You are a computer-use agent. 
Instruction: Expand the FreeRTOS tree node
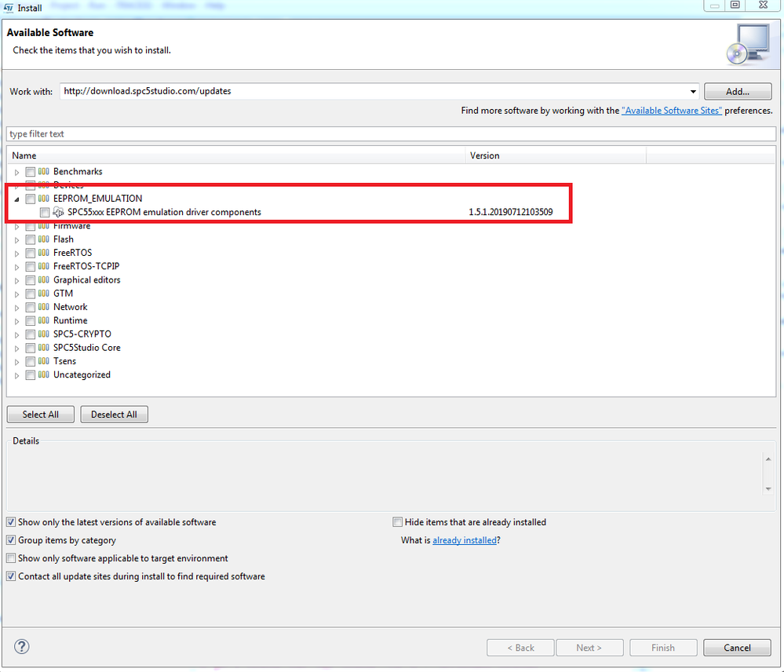coord(17,254)
